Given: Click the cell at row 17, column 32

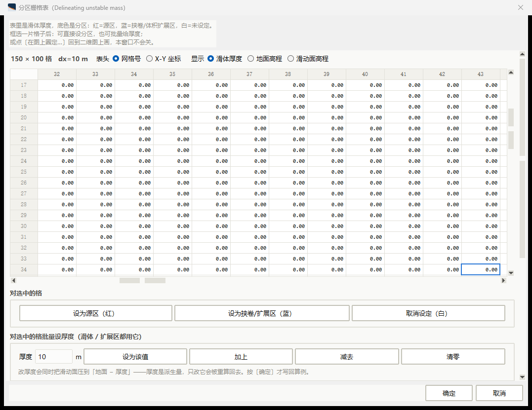Looking at the screenshot, I should 57,85.
